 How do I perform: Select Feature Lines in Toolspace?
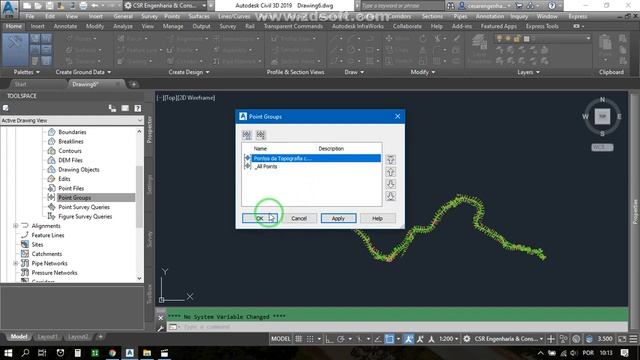tap(48, 235)
